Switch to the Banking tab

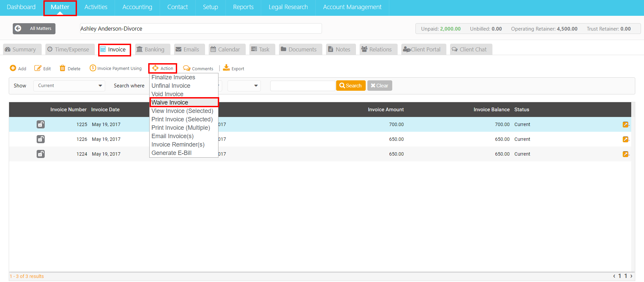tap(153, 49)
